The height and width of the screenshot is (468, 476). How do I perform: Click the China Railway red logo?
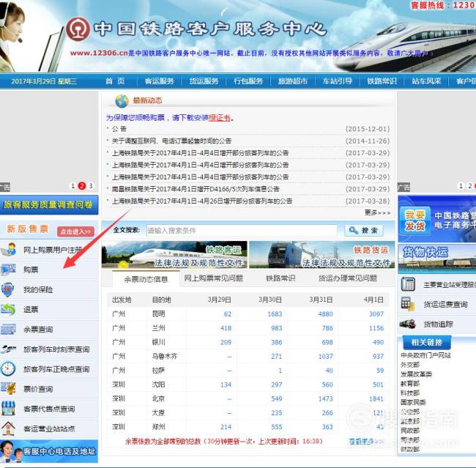point(78,29)
